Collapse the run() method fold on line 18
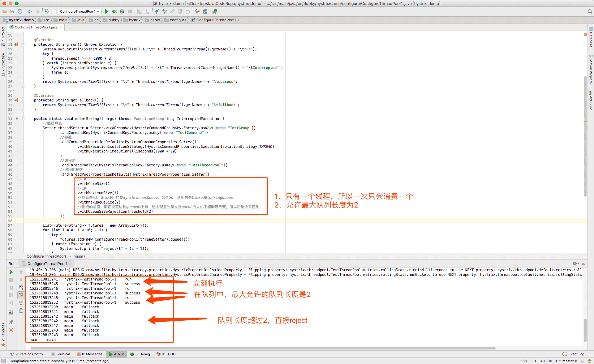Image resolution: width=594 pixels, height=364 pixels. coord(24,45)
